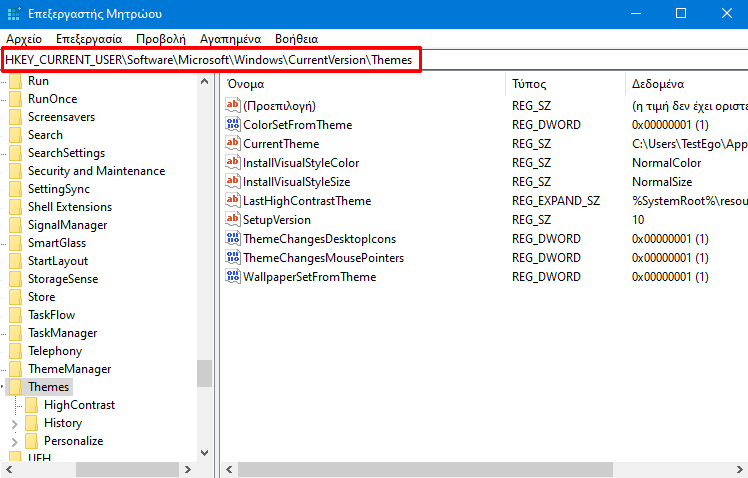Expand the Personalize subkey
Screen dimensions: 748x478
[14, 442]
